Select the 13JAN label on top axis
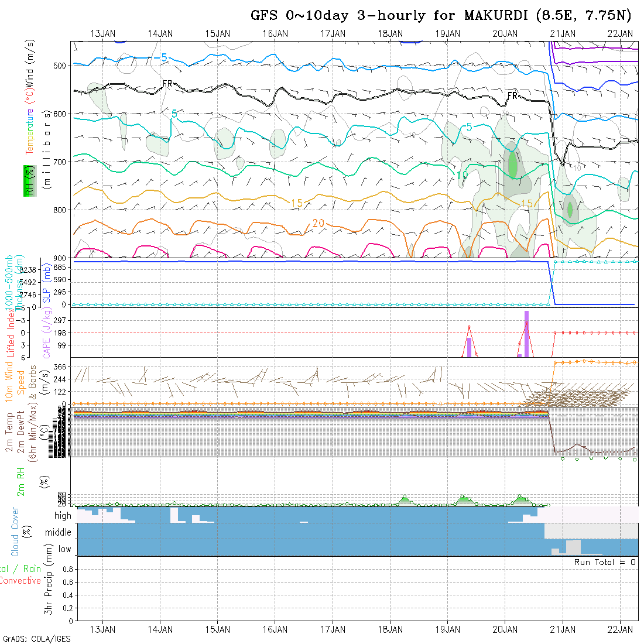The image size is (644, 644). point(103,33)
